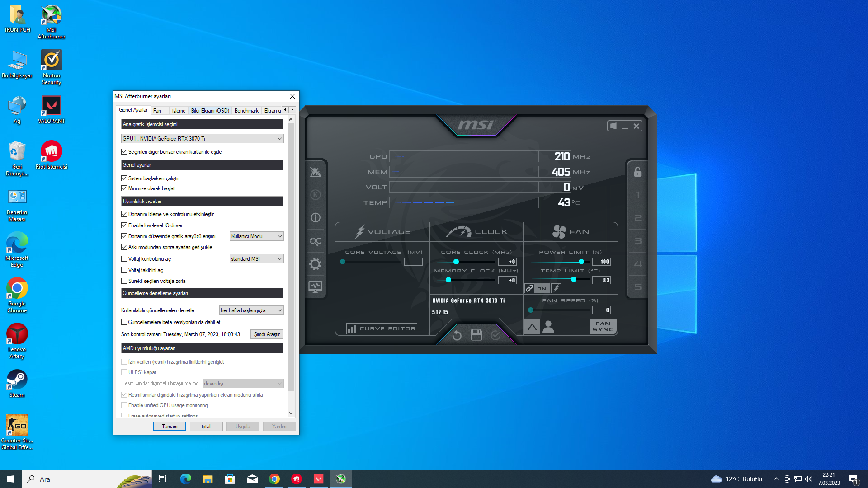
Task: Switch to the Fan tab
Action: point(157,111)
